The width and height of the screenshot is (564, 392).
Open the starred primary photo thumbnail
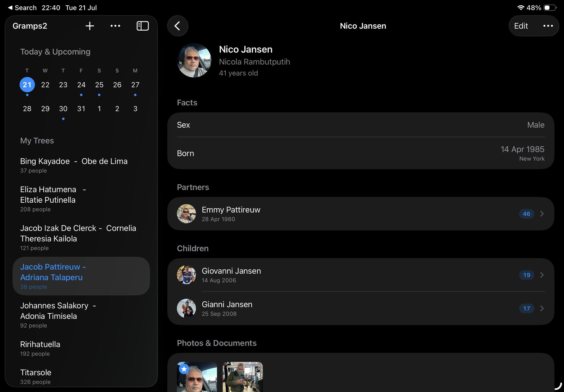[197, 377]
